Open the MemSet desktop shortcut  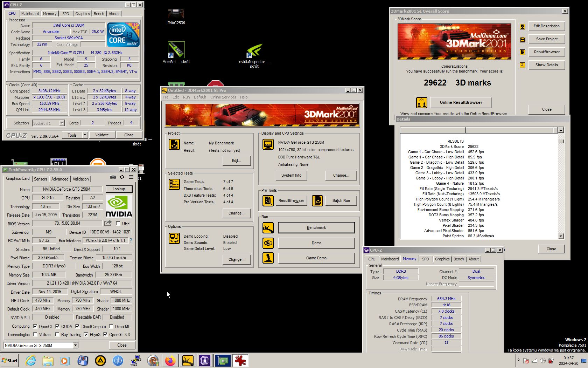point(176,53)
